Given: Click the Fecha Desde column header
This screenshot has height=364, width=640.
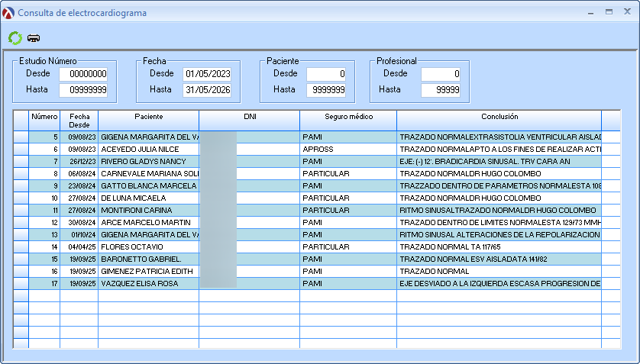Looking at the screenshot, I should (x=79, y=121).
